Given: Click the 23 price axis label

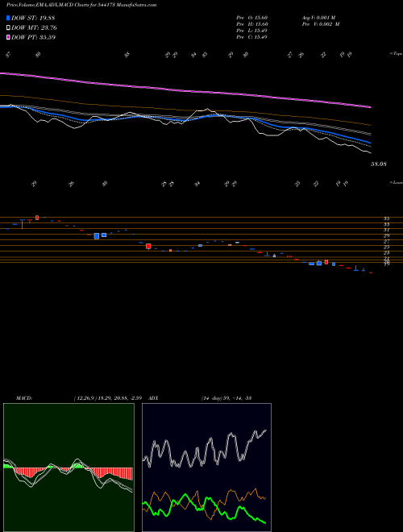Looking at the screenshot, I should point(386,253).
